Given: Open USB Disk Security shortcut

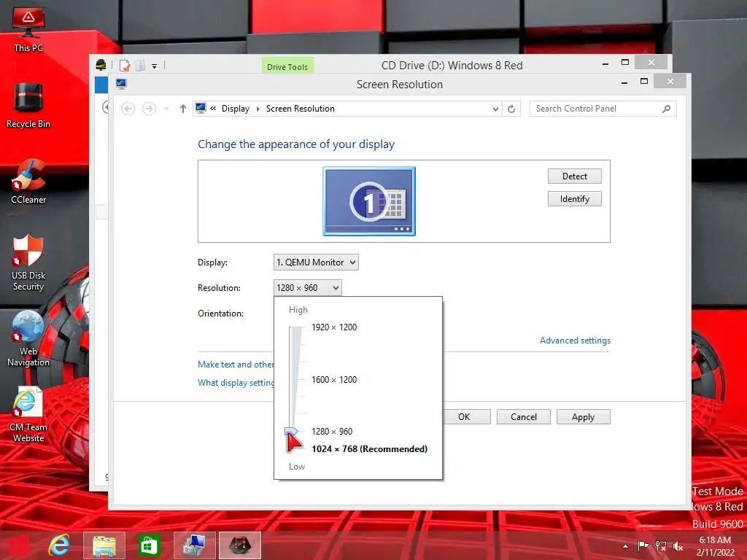Looking at the screenshot, I should [28, 262].
